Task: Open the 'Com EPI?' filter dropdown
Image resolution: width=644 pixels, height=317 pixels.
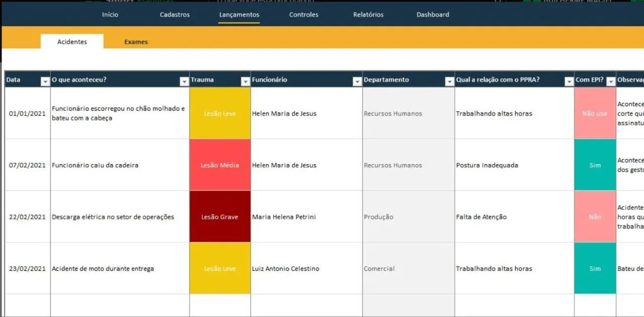Action: pyautogui.click(x=610, y=82)
